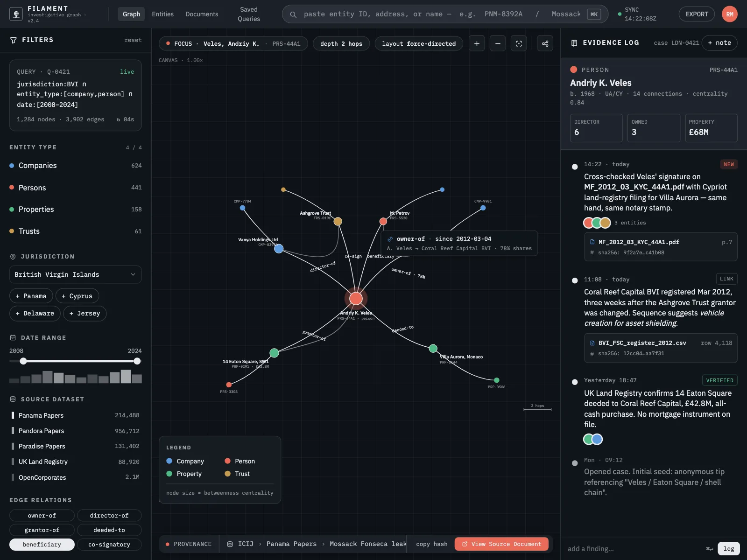Open the British Virgin Islands jurisdiction dropdown
The height and width of the screenshot is (560, 747).
76,274
